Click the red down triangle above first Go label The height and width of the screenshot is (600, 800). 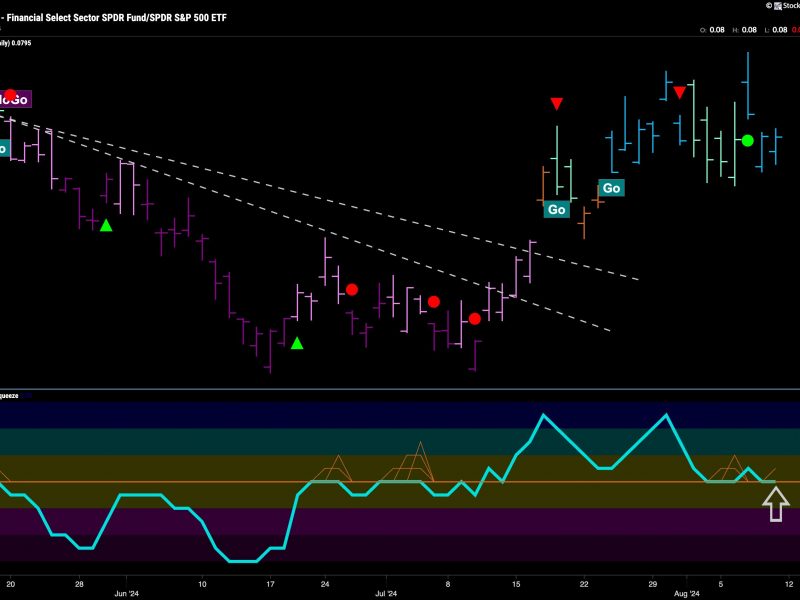tap(557, 104)
